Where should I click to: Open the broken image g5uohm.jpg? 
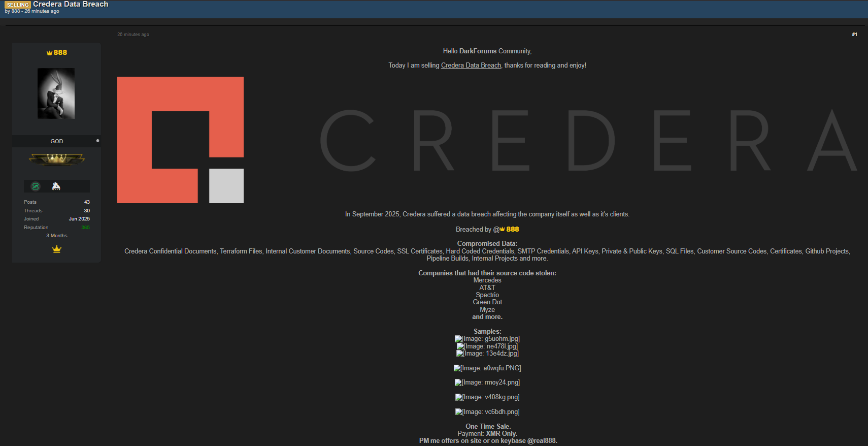[487, 339]
